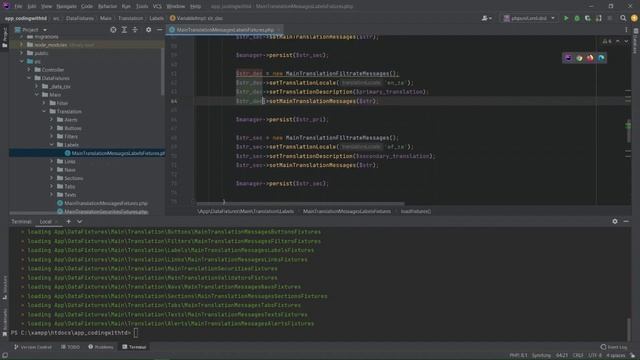Open Database tool window icon
Image resolution: width=640 pixels, height=360 pixels.
point(636,41)
